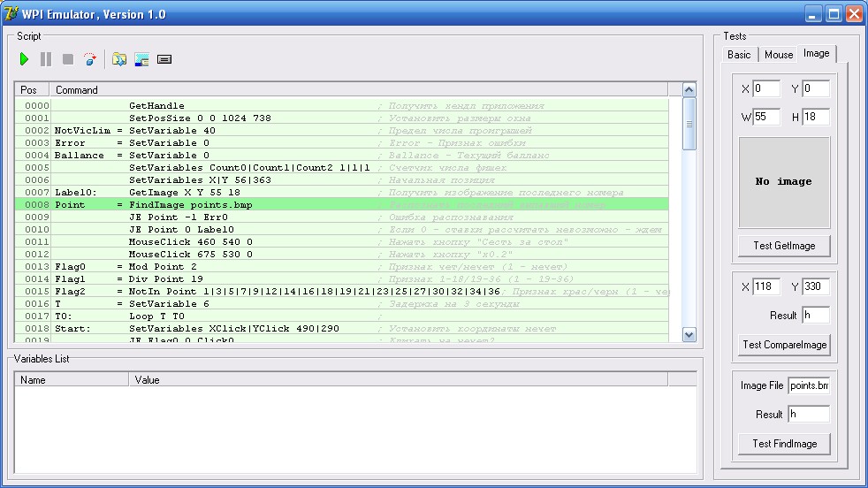Image resolution: width=868 pixels, height=488 pixels.
Task: Click the desktop window selector toolbar icon
Action: coord(141,59)
